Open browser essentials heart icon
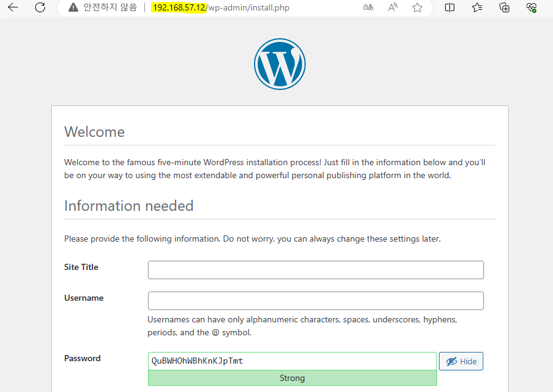Image resolution: width=553 pixels, height=392 pixels. coord(531,7)
